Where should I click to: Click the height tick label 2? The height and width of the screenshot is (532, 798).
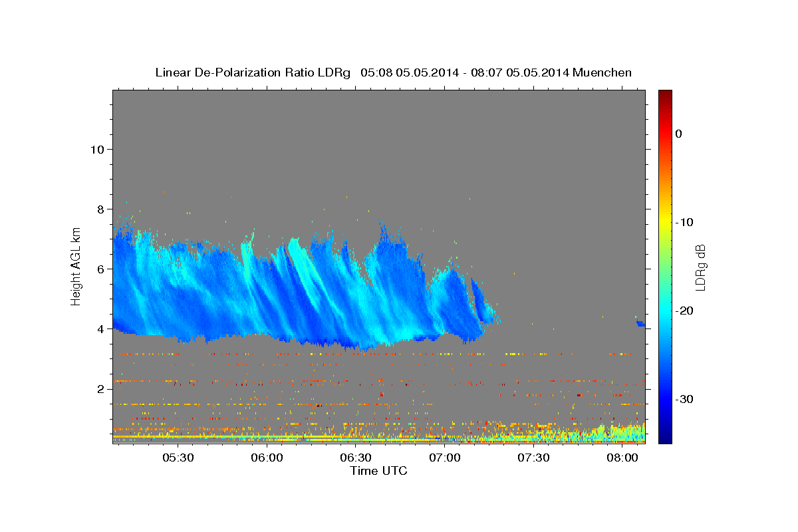[101, 388]
